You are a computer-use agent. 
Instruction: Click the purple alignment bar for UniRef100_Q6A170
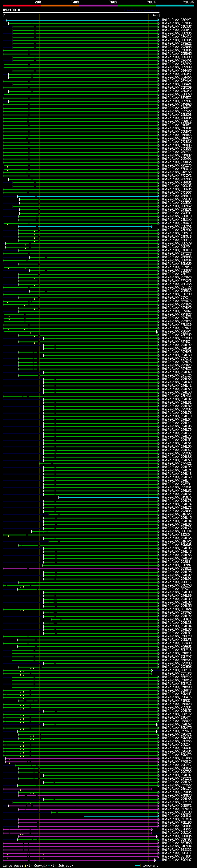[x=77, y=789]
